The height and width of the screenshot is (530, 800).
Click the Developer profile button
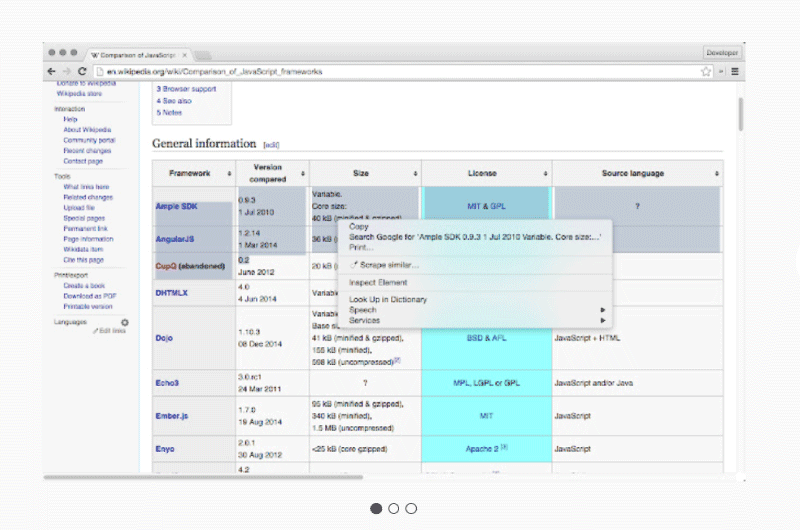[x=722, y=53]
